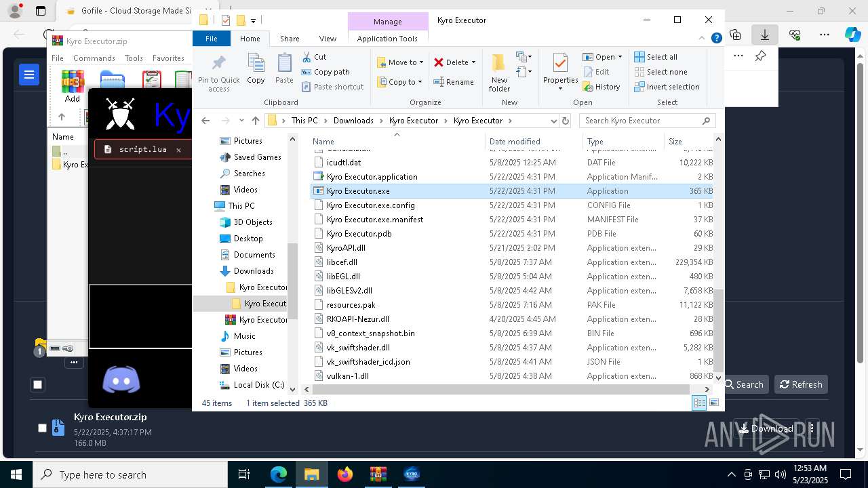
Task: Select 3D Objects in navigation pane
Action: pos(253,222)
